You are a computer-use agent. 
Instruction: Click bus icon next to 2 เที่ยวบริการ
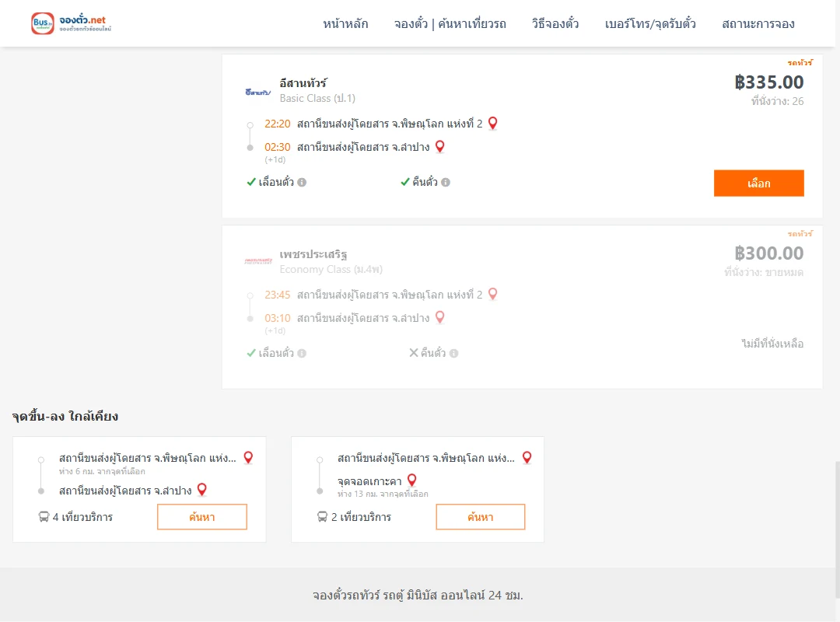323,516
